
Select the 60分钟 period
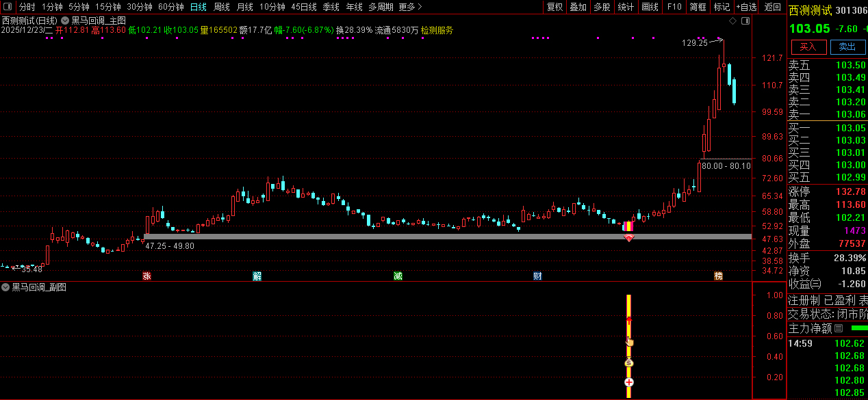pos(171,7)
